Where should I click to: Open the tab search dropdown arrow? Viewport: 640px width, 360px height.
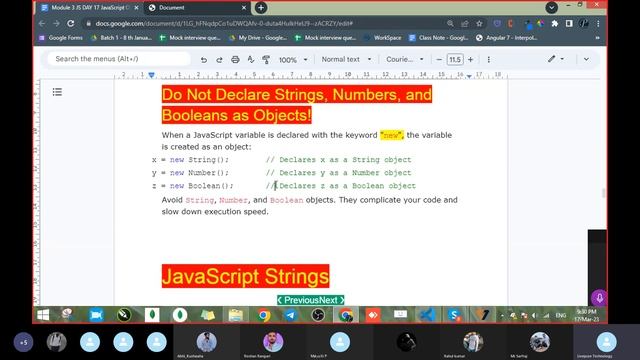click(551, 7)
